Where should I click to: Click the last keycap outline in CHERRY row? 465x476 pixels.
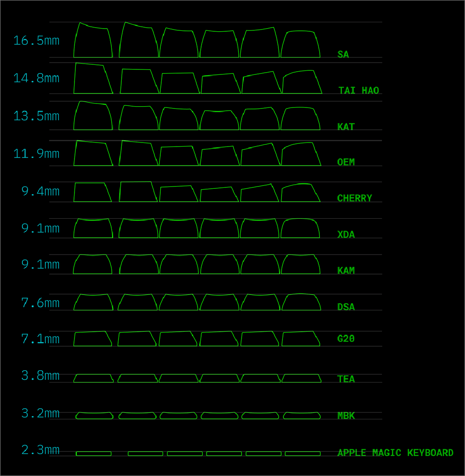[300, 193]
